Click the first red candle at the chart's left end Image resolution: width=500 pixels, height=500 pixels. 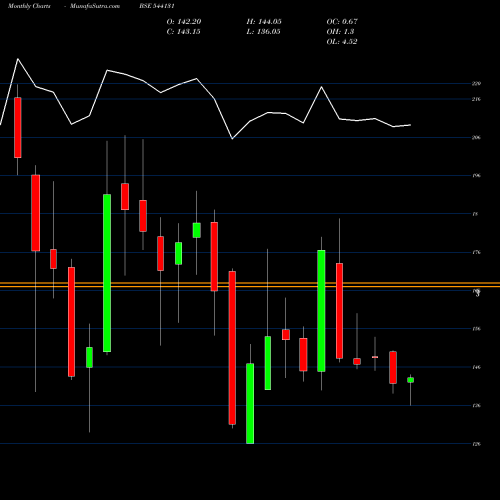(18, 128)
